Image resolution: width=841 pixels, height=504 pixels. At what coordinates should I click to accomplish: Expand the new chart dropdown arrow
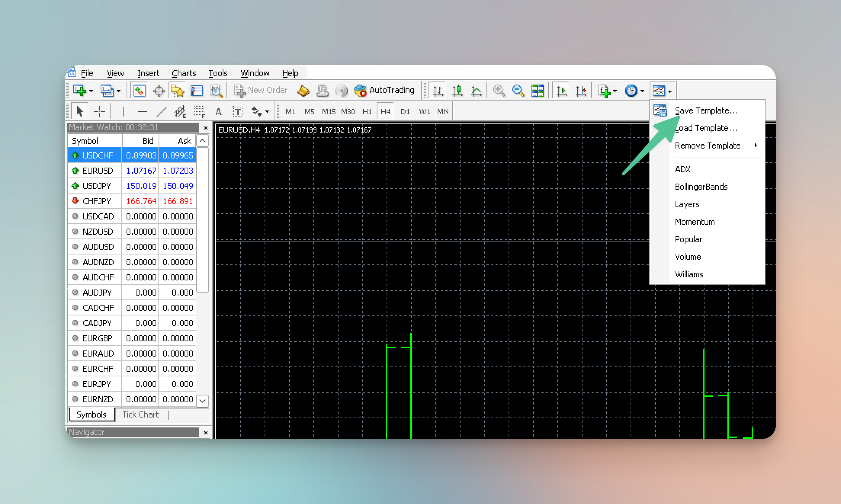[91, 91]
